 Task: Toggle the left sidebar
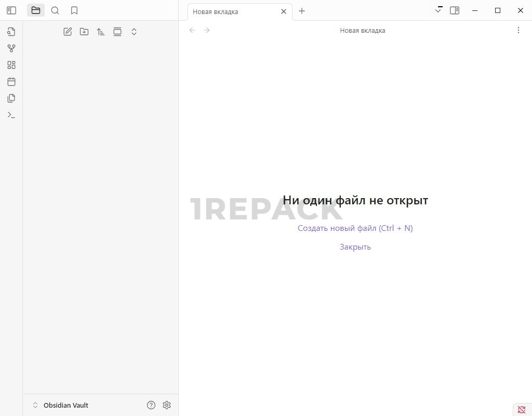tap(11, 10)
